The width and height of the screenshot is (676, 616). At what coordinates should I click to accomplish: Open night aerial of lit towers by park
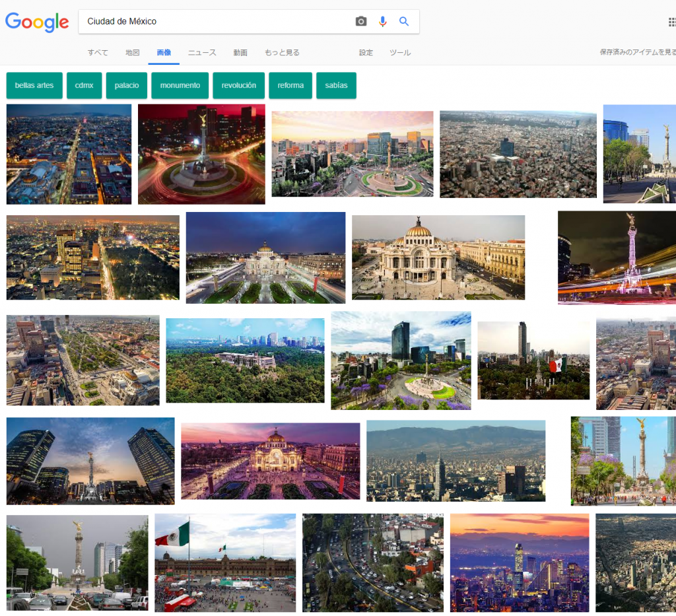tap(92, 257)
